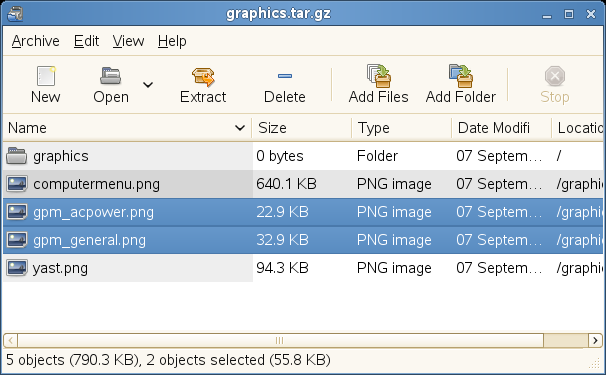Click the horizontal scrollbar thumb
Screen dimensions: 606x375
[280, 341]
